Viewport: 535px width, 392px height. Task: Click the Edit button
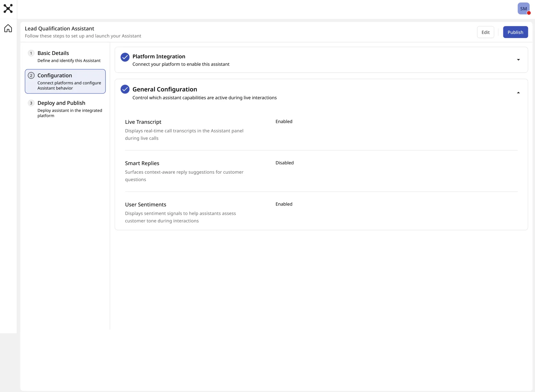[485, 32]
